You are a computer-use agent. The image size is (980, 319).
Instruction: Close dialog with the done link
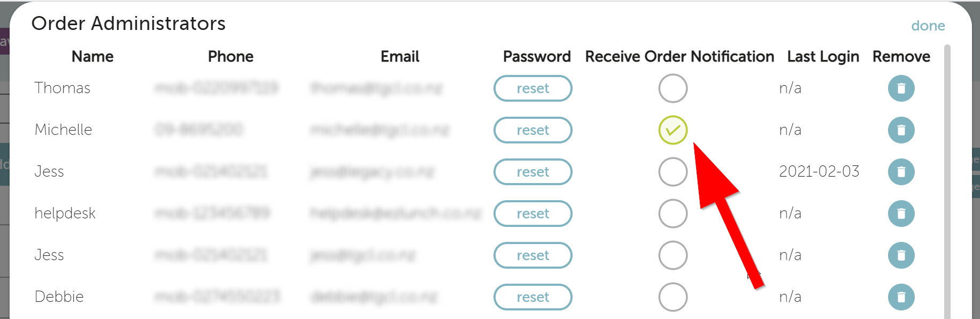pyautogui.click(x=928, y=26)
